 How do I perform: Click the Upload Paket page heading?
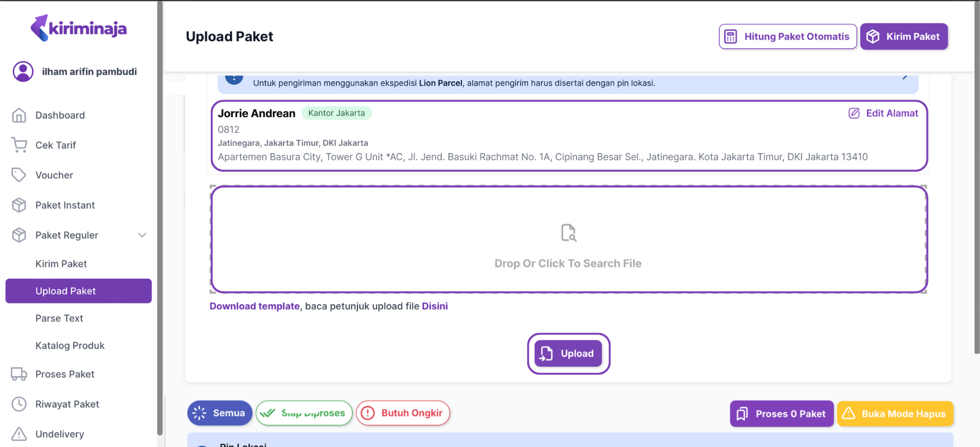click(229, 37)
